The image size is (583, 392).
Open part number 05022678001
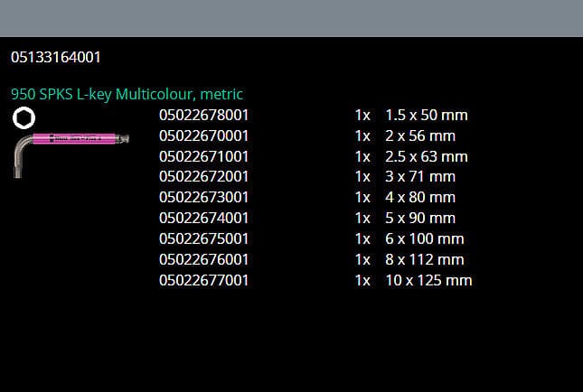pos(203,116)
